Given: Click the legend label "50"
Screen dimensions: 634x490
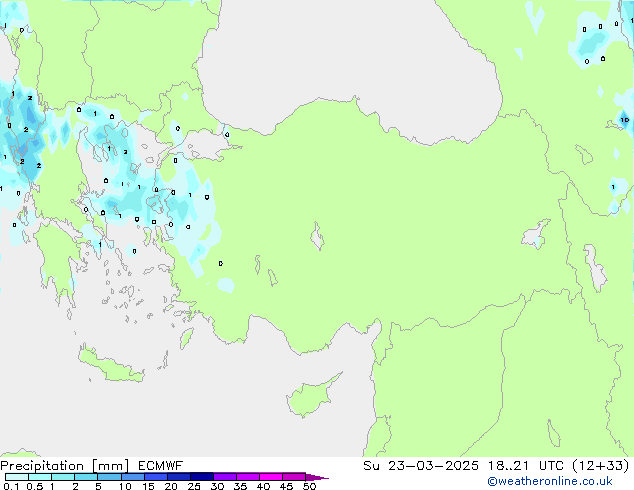Looking at the screenshot, I should point(309,486).
